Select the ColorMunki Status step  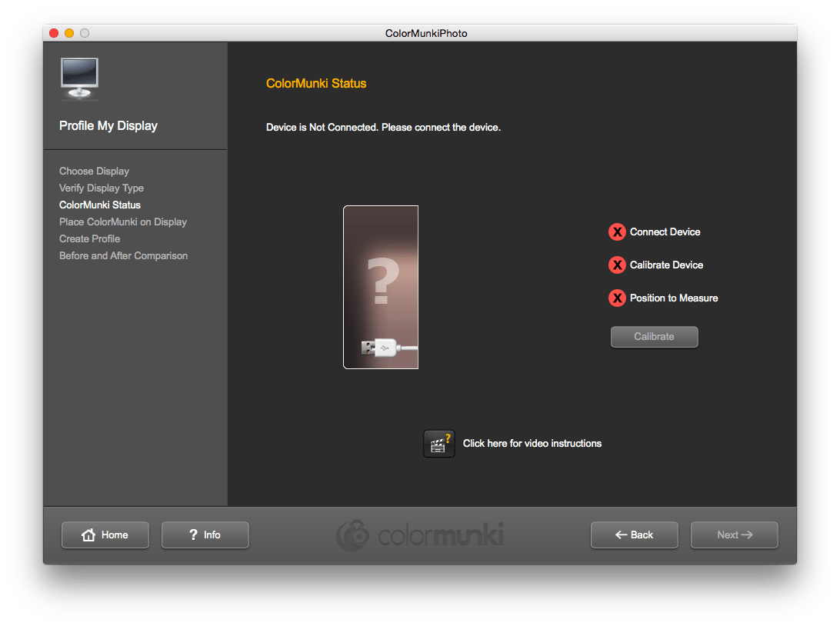point(100,205)
